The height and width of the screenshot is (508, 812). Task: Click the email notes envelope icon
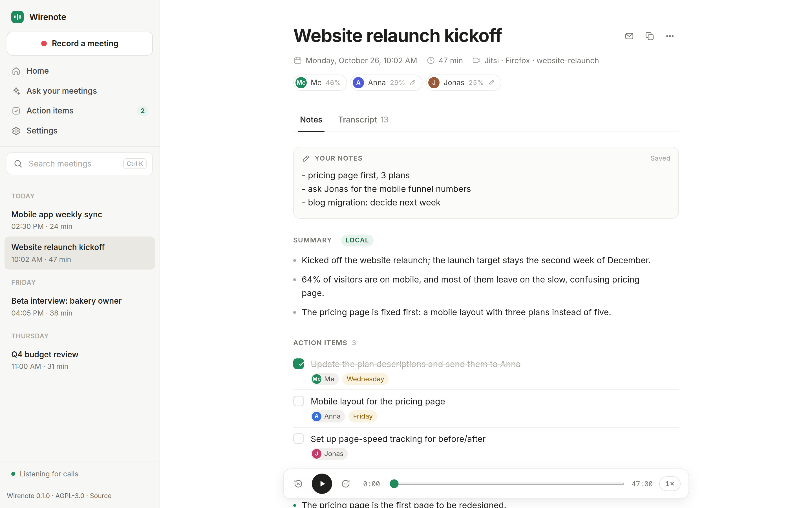pyautogui.click(x=629, y=36)
